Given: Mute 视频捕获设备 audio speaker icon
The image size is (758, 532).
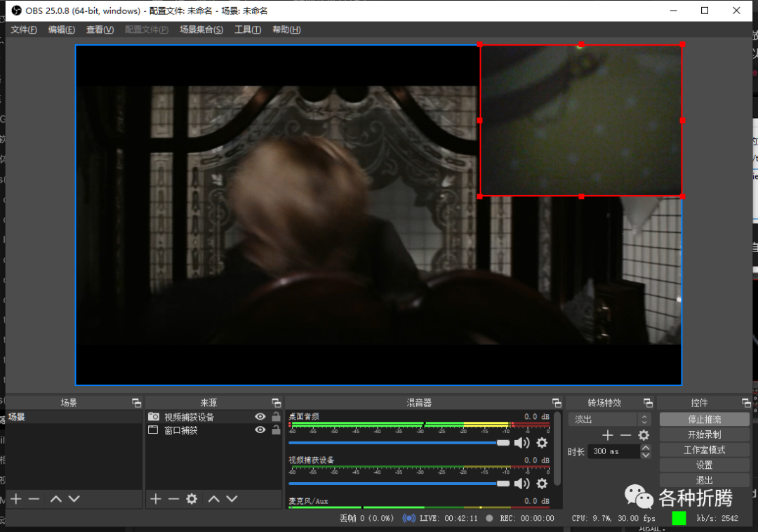Looking at the screenshot, I should 521,483.
